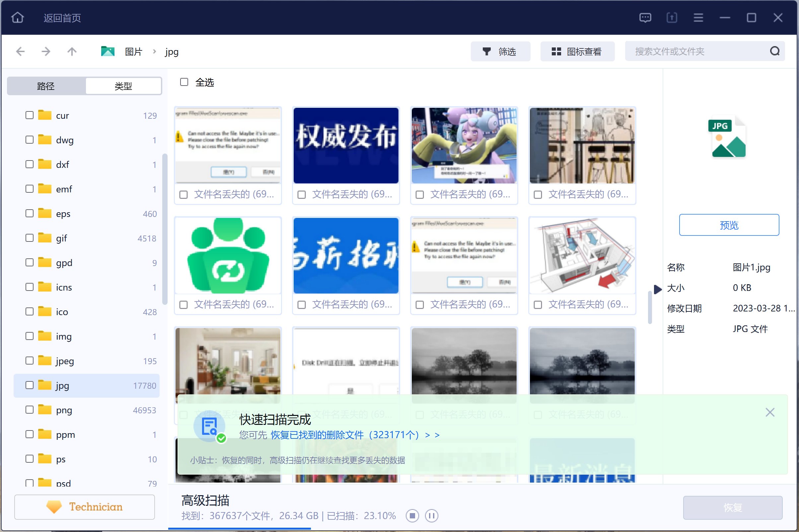Open the isometric floor plan thumbnail
This screenshot has width=799, height=532.
pyautogui.click(x=582, y=255)
